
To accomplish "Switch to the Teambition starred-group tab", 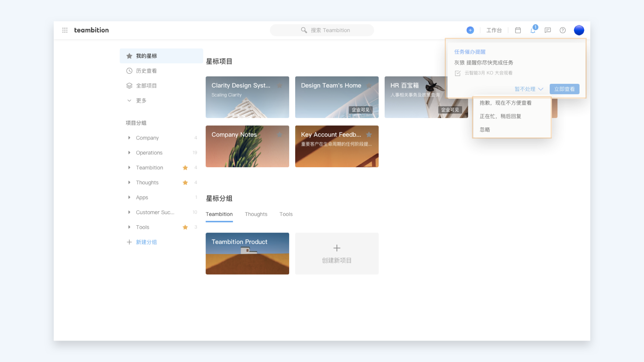I will point(219,214).
